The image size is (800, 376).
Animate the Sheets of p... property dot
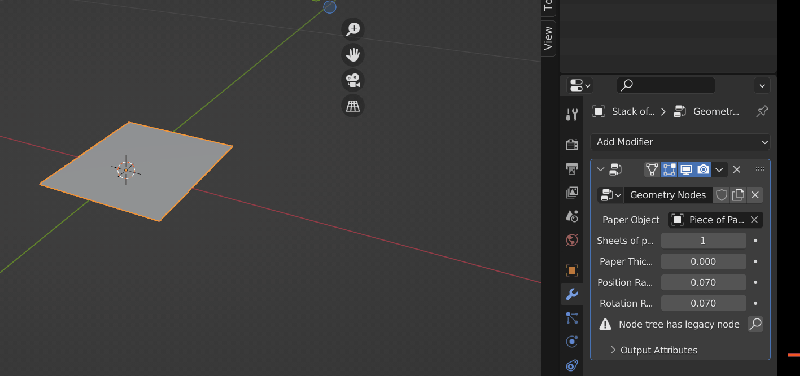(756, 241)
